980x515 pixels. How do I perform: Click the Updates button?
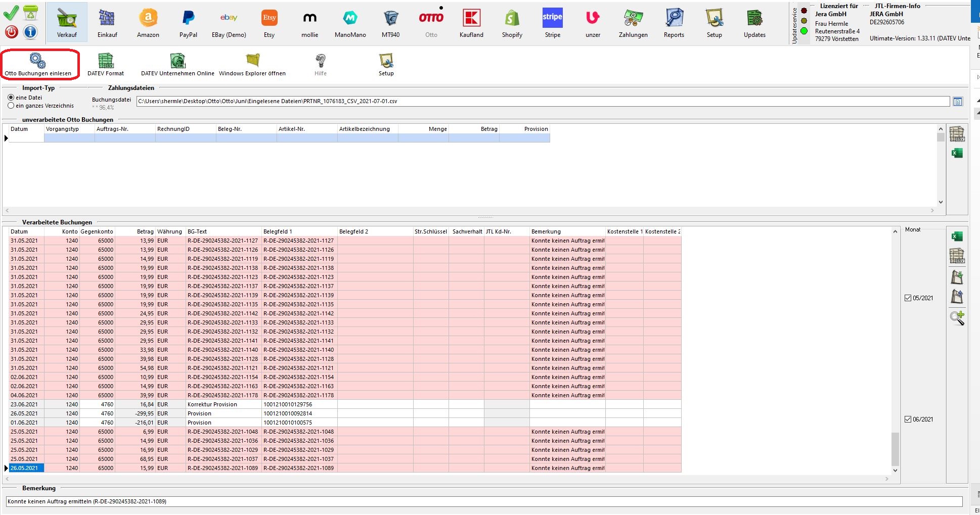click(x=754, y=23)
